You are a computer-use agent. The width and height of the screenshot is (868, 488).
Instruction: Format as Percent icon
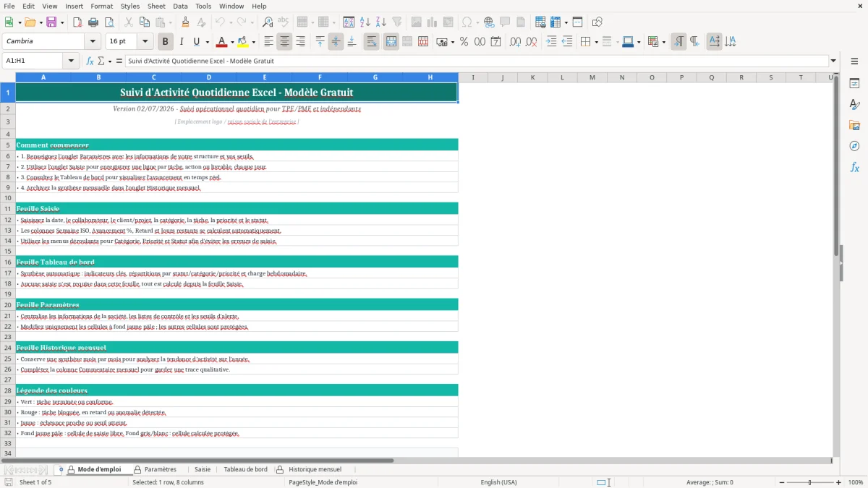coord(464,42)
